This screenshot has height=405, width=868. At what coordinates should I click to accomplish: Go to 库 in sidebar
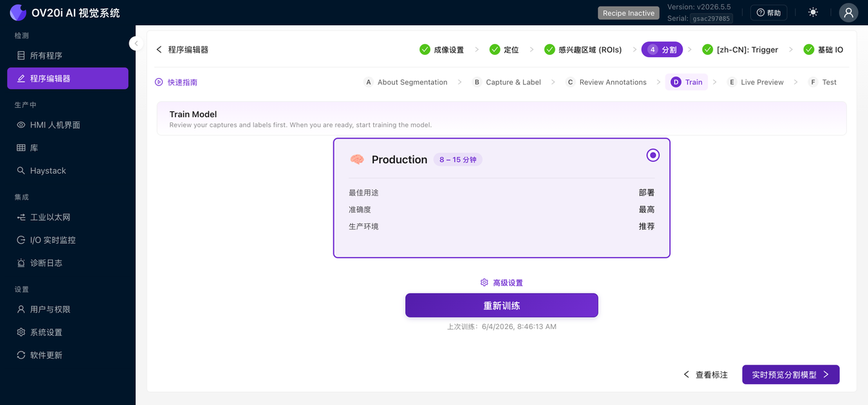click(68, 148)
